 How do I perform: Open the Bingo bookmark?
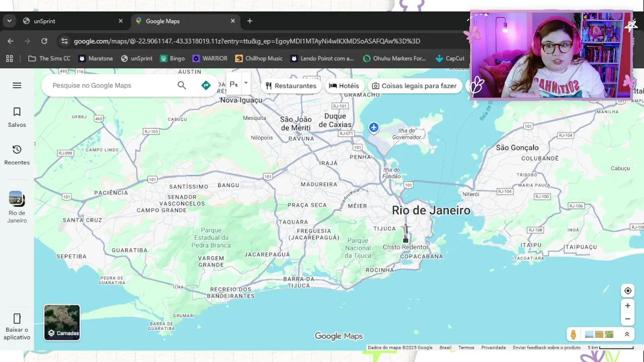[x=173, y=58]
